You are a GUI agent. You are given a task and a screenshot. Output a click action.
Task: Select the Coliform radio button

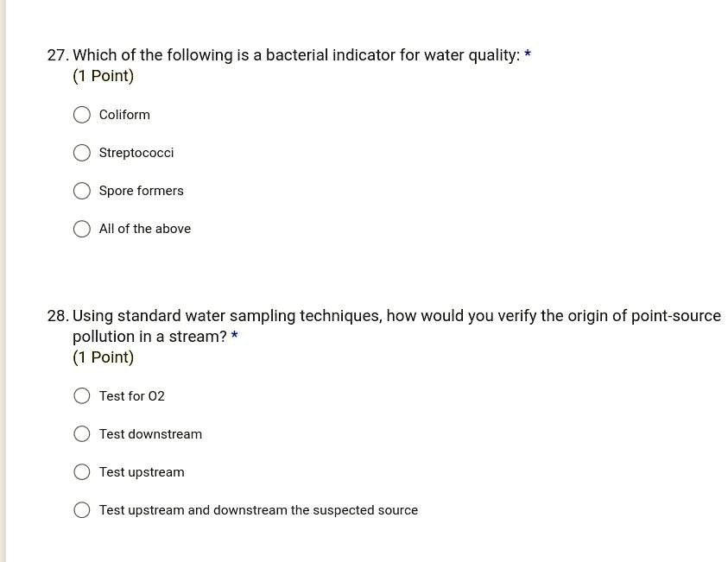coord(81,114)
